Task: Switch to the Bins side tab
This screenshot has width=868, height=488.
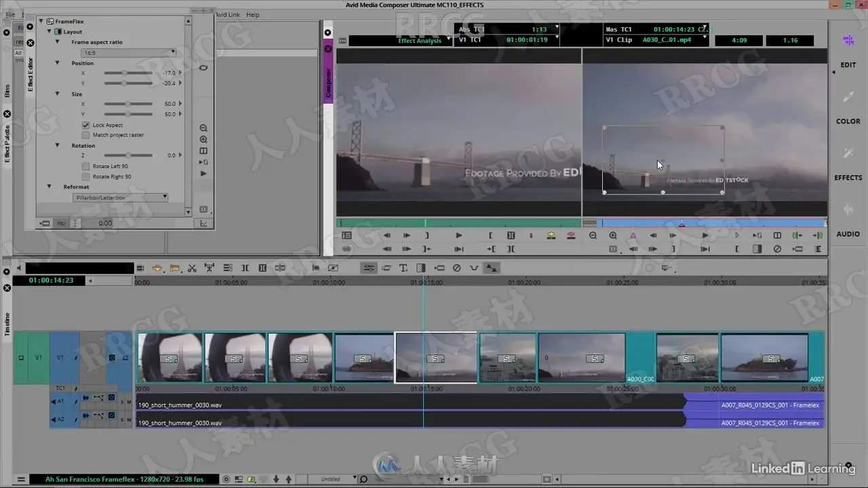Action: tap(7, 91)
